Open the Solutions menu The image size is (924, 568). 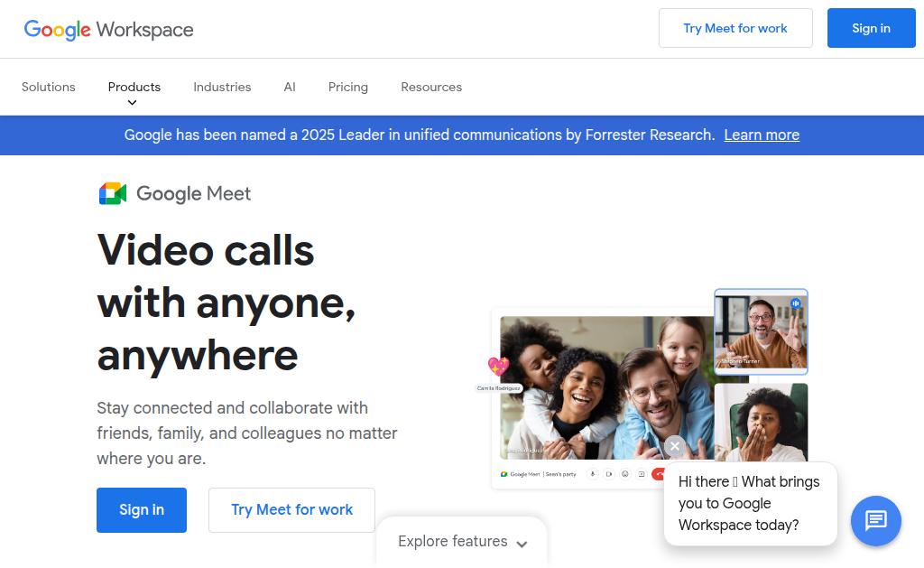click(x=49, y=87)
